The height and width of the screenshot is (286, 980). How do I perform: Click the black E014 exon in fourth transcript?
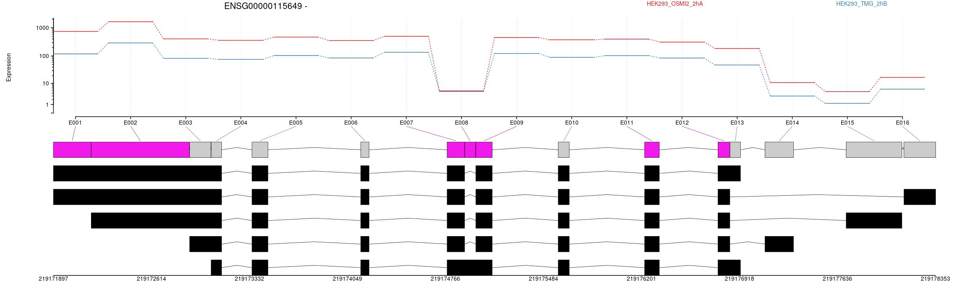tap(779, 244)
